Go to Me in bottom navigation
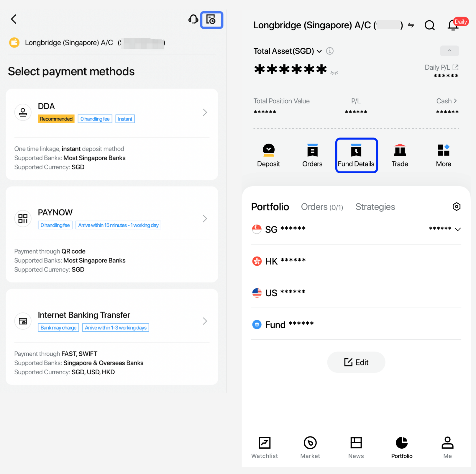The width and height of the screenshot is (476, 474). point(447,447)
